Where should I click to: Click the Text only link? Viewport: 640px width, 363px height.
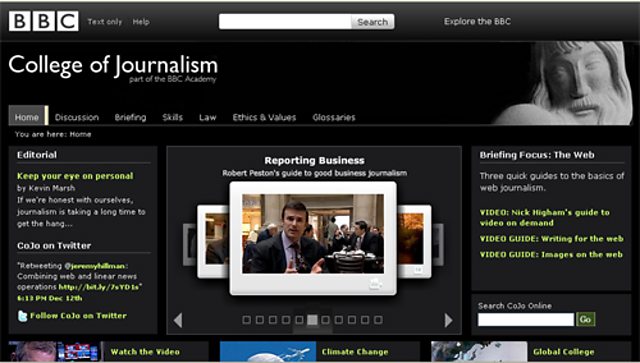click(x=105, y=22)
